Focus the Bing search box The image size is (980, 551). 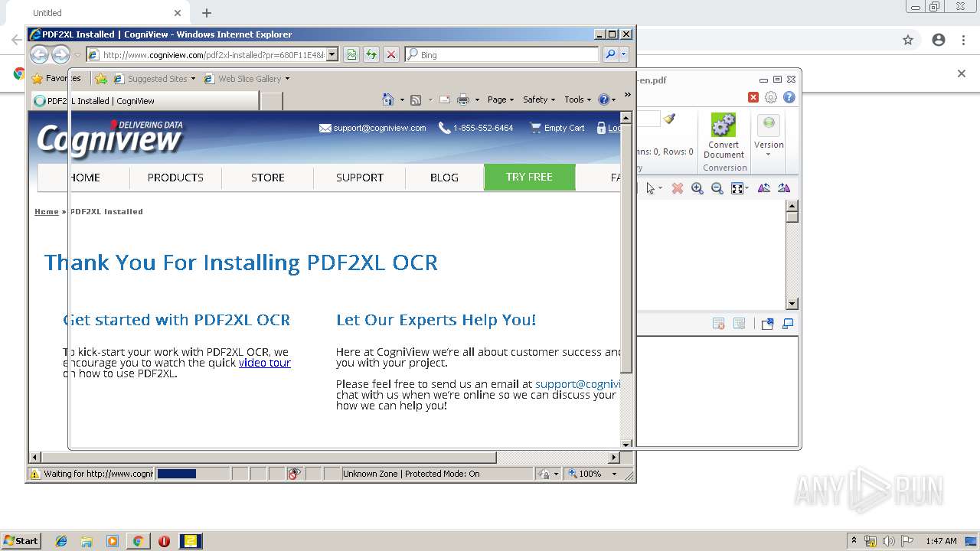click(501, 54)
